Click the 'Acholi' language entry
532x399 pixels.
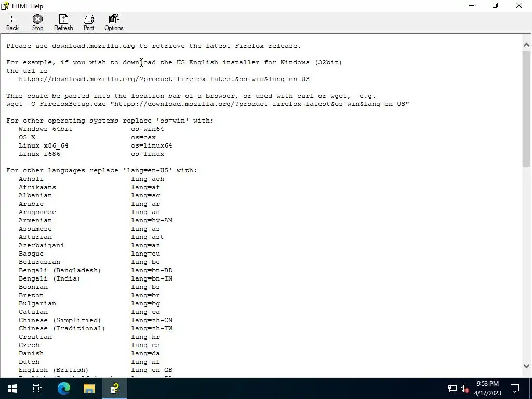coord(31,179)
